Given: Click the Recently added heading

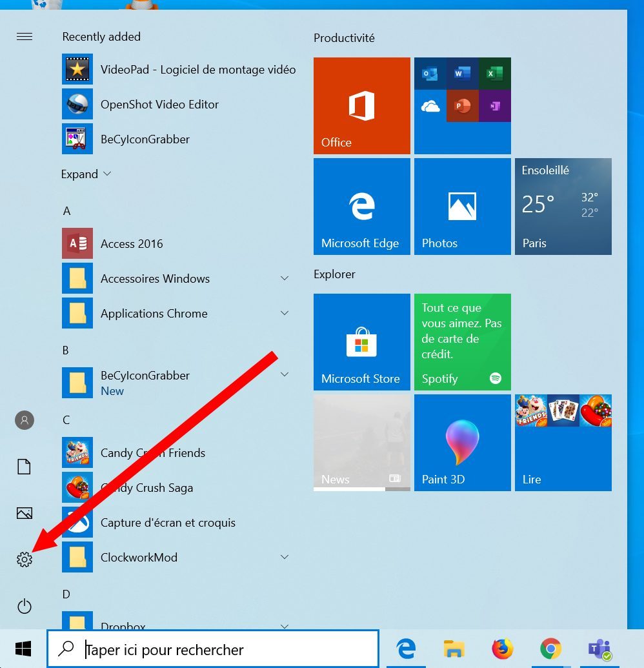Looking at the screenshot, I should 101,37.
